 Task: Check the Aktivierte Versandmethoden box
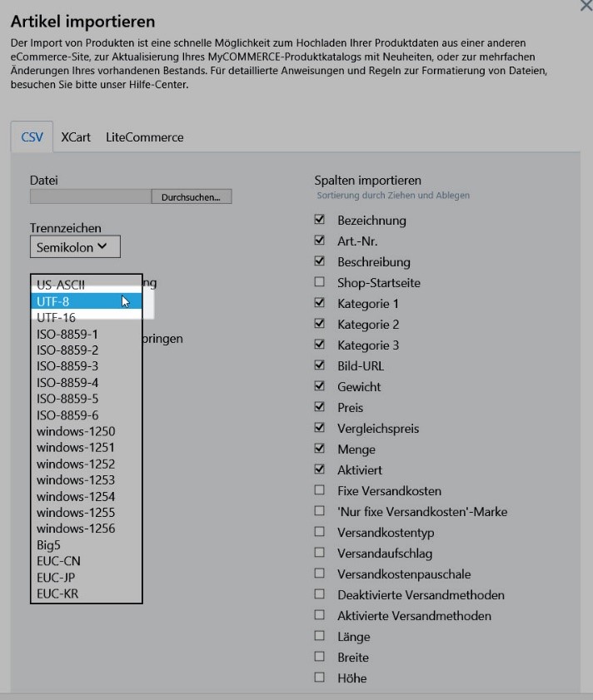320,615
